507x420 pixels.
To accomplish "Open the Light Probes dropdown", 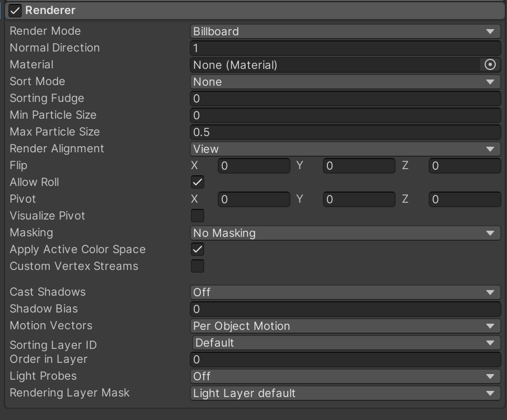I will (x=345, y=376).
